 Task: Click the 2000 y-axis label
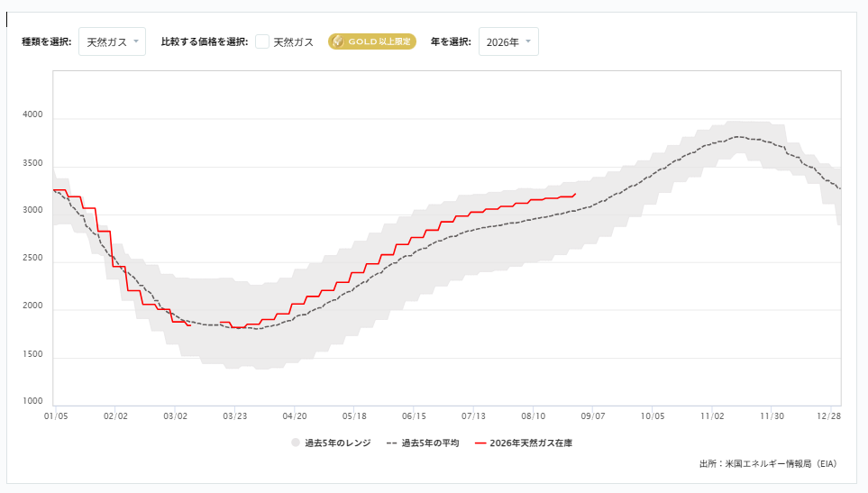point(32,306)
